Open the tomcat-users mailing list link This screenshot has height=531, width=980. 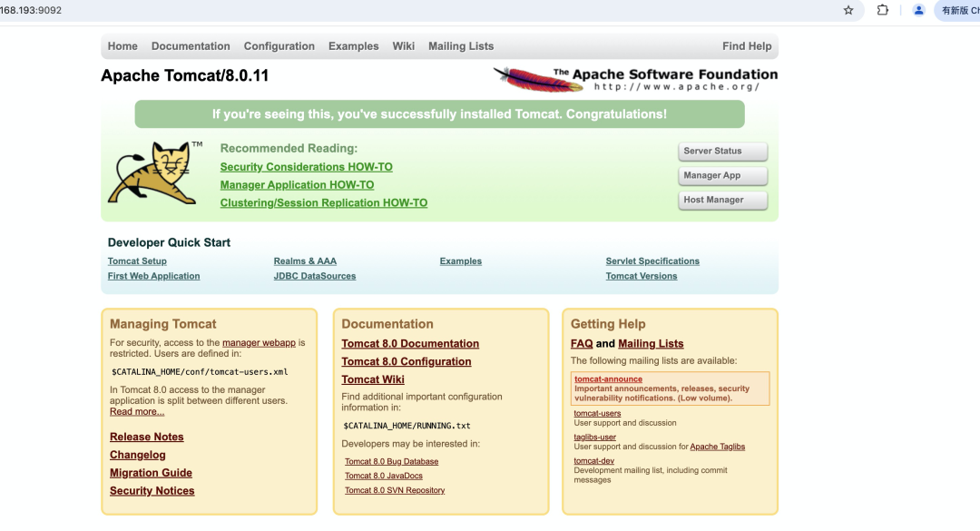click(x=597, y=413)
